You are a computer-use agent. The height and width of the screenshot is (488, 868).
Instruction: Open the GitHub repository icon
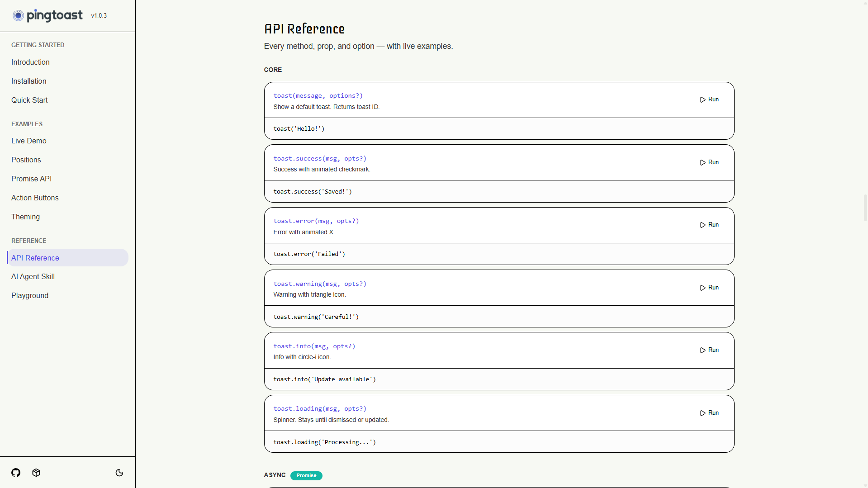click(x=16, y=473)
